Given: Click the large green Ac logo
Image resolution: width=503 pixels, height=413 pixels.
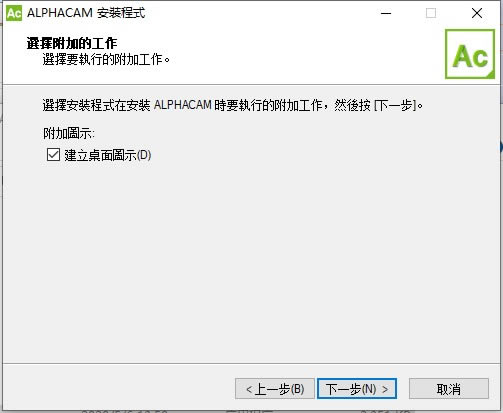Looking at the screenshot, I should [x=470, y=54].
